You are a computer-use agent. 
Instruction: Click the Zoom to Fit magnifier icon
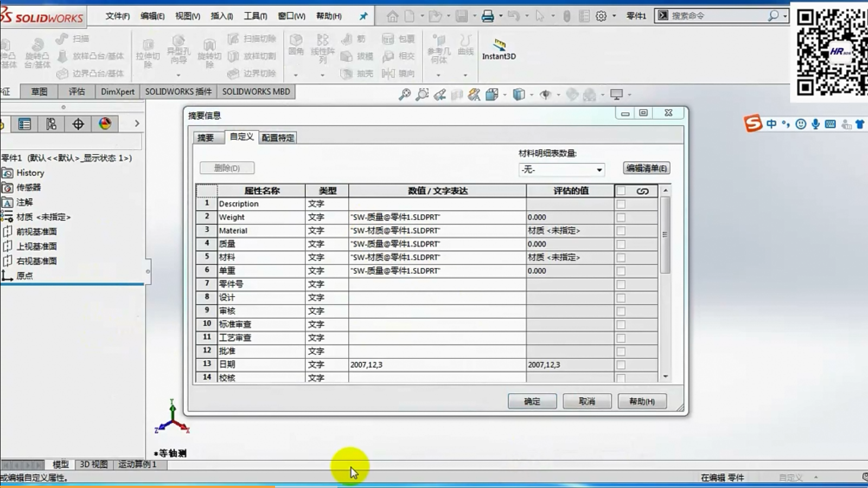click(x=405, y=95)
